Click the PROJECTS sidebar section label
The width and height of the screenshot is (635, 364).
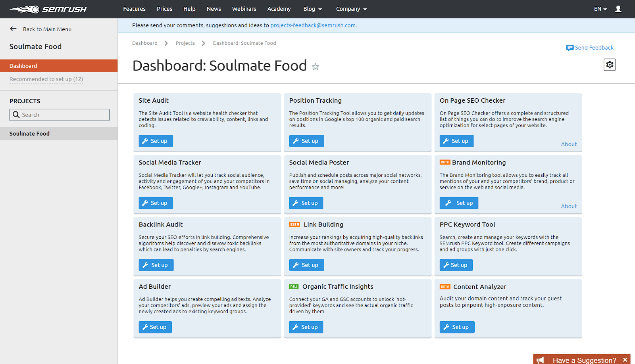tap(25, 101)
